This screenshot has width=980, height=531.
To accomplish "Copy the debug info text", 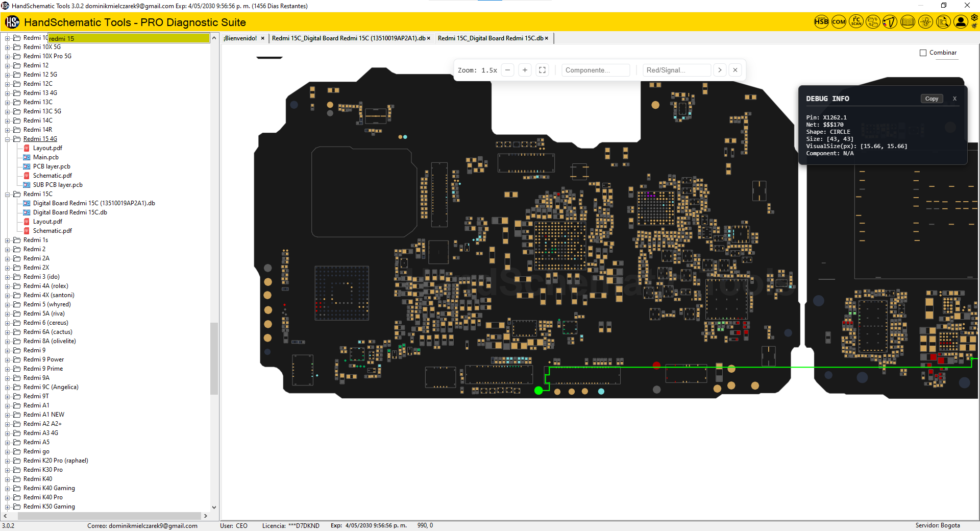I will 932,99.
